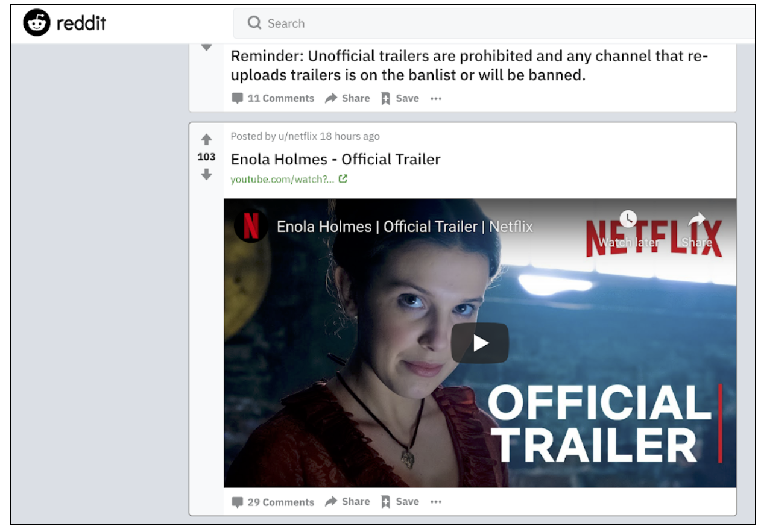758x532 pixels.
Task: Focus the Reddit search field
Action: [x=482, y=23]
